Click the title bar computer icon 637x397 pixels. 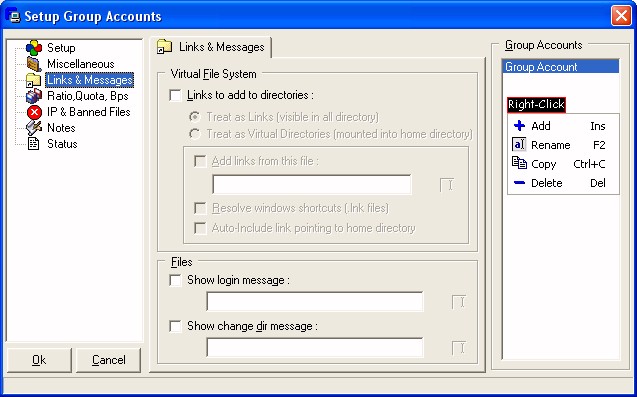tap(14, 16)
